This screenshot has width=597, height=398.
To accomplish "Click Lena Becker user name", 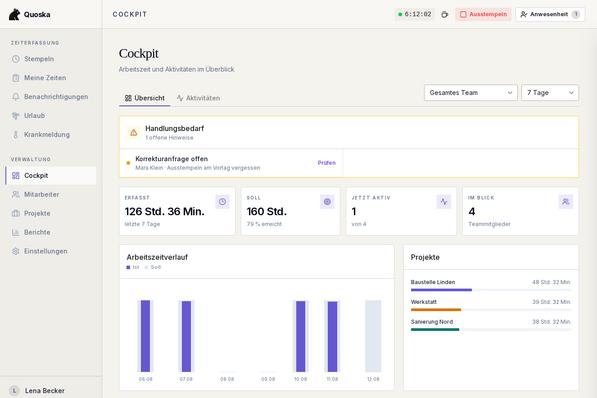I will (x=45, y=391).
